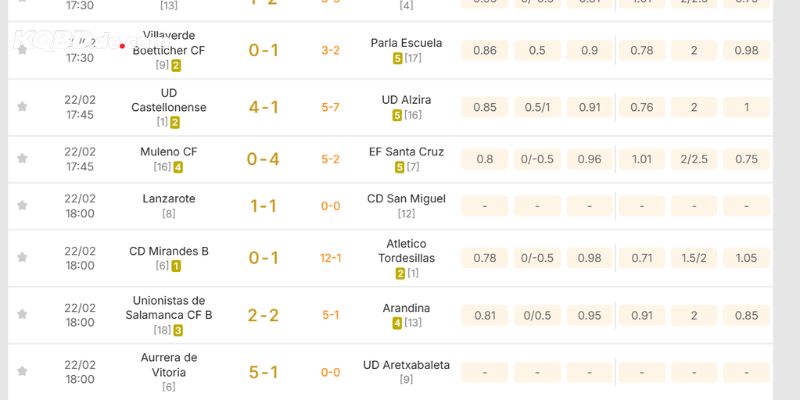This screenshot has width=800, height=400.
Task: Open UD Castellonense team page
Action: tap(168, 99)
